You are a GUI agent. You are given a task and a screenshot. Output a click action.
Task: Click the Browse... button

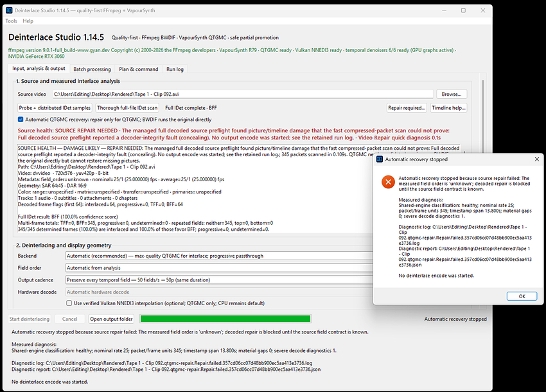452,94
